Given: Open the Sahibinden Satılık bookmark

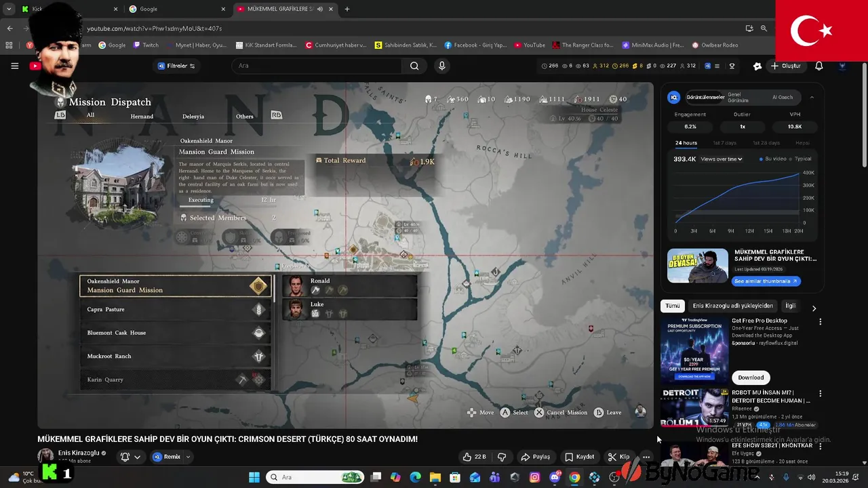Looking at the screenshot, I should point(406,45).
